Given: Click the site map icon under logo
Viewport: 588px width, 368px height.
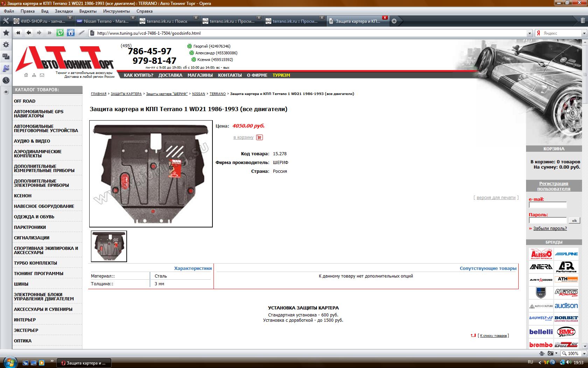Looking at the screenshot, I should [x=34, y=75].
